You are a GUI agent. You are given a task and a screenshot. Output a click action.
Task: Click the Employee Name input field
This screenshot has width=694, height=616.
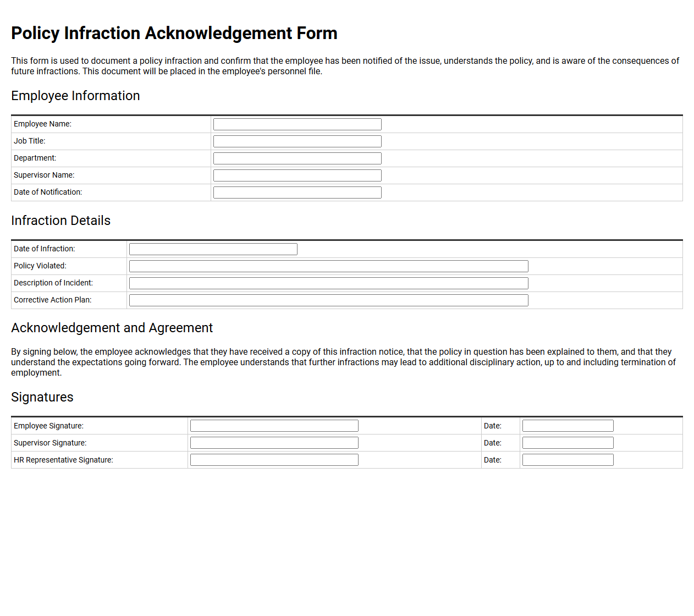point(297,124)
